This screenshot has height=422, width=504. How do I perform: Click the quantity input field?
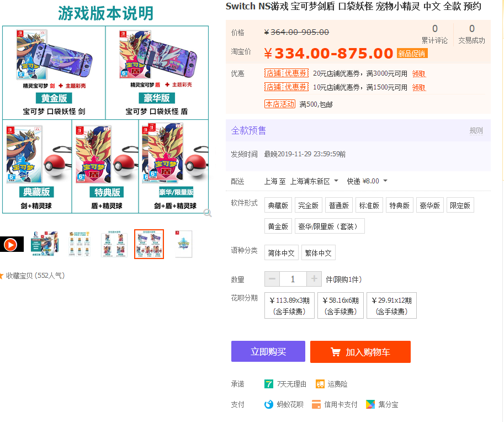pos(293,279)
